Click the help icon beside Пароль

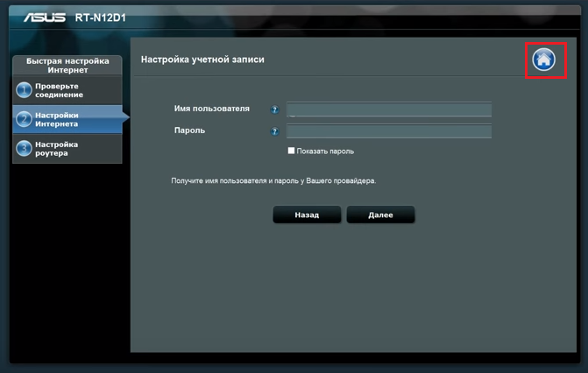pyautogui.click(x=274, y=131)
